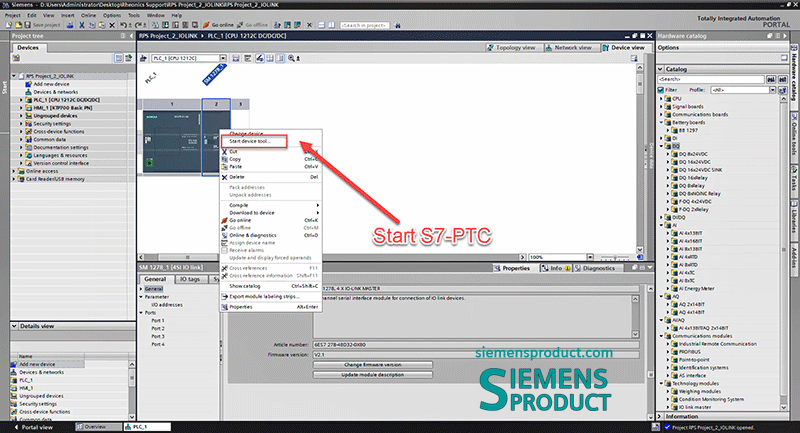Select AI Energy Meter in hardware catalog
Viewport: 800px width, 433px height.
coord(696,289)
